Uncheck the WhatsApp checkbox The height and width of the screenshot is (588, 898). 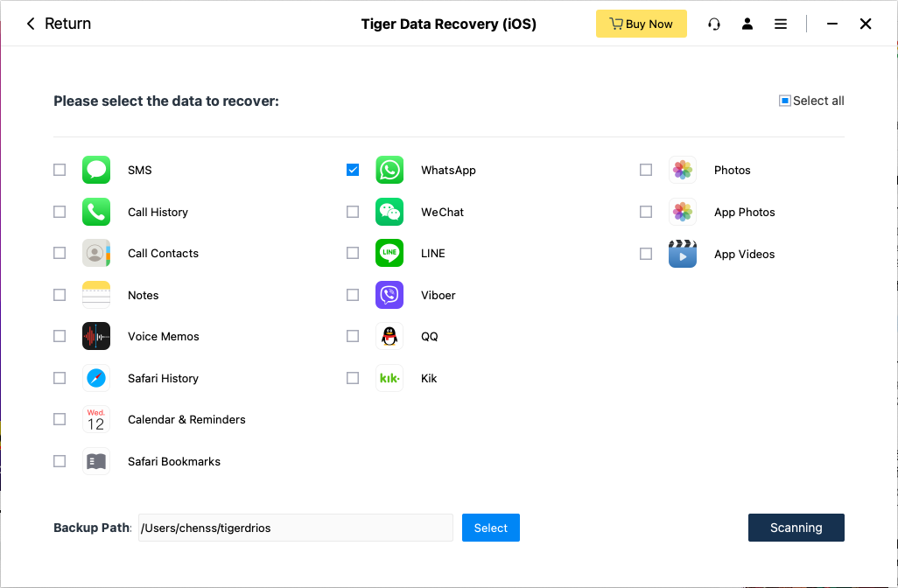pyautogui.click(x=353, y=170)
